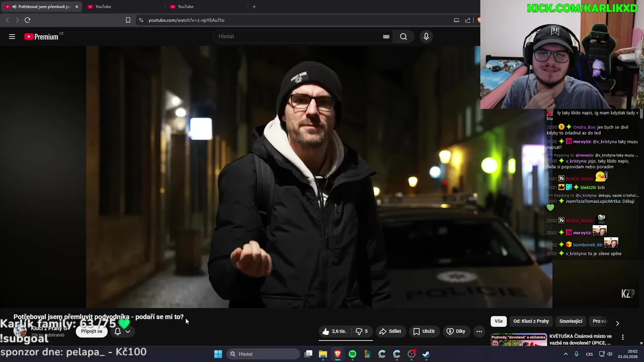The height and width of the screenshot is (362, 644).
Task: Send thanks with Díky button
Action: tap(456, 331)
